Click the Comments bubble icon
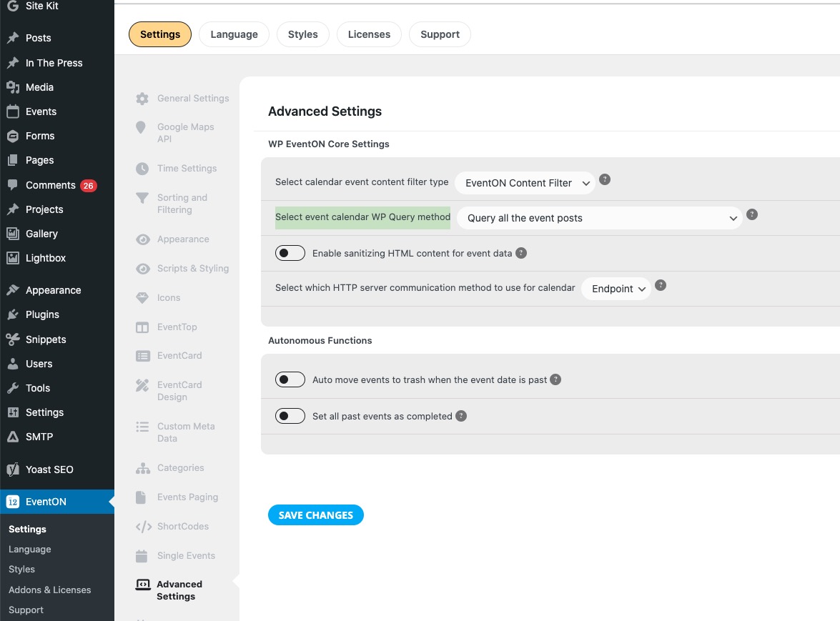The width and height of the screenshot is (840, 621). coord(13,184)
